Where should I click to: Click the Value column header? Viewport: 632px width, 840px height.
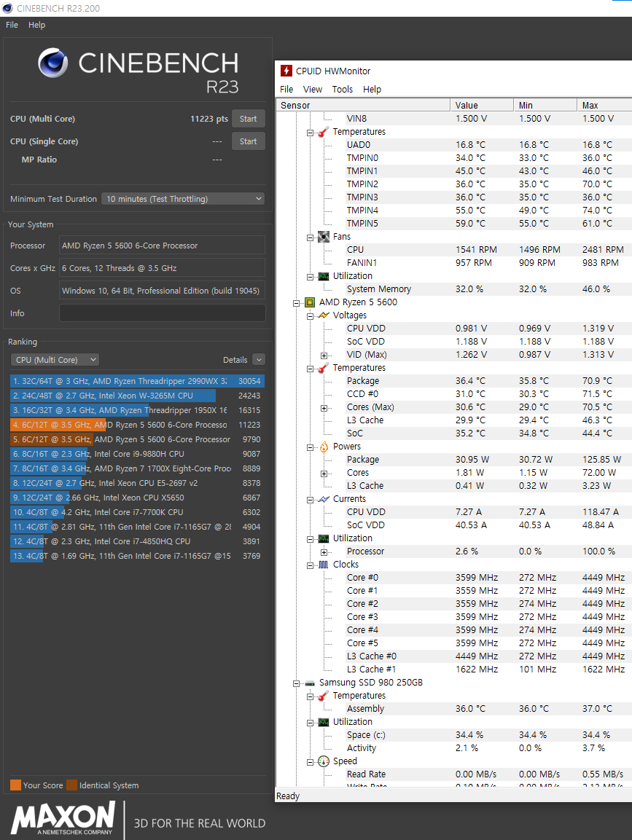(481, 105)
